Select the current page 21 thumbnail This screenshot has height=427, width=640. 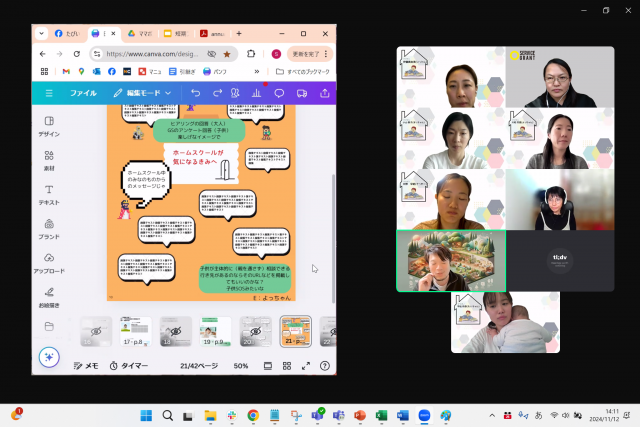pos(296,331)
